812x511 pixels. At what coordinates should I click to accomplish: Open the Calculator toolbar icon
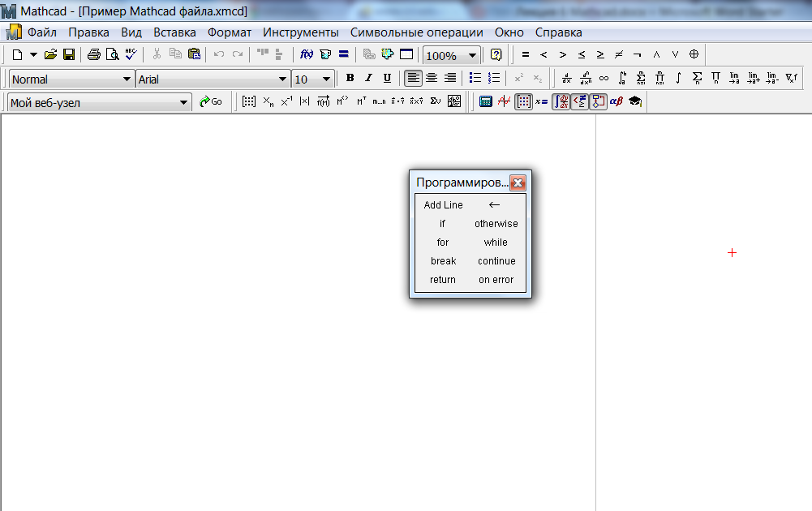[485, 101]
